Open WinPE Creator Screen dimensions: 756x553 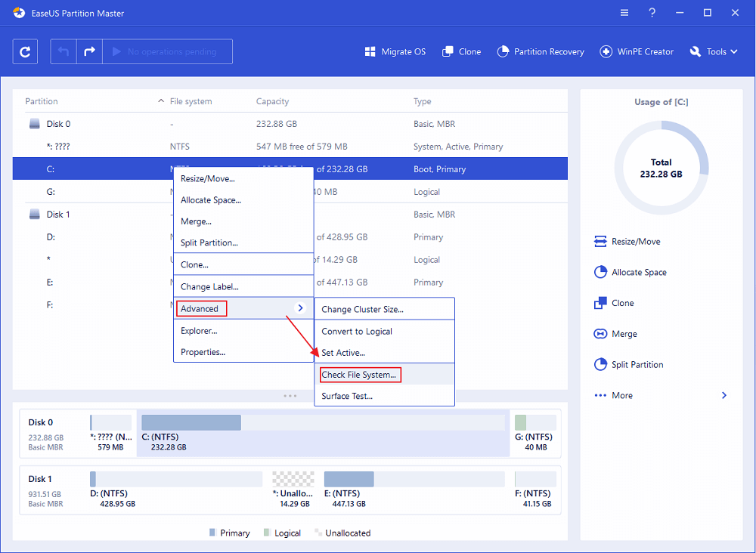[637, 51]
